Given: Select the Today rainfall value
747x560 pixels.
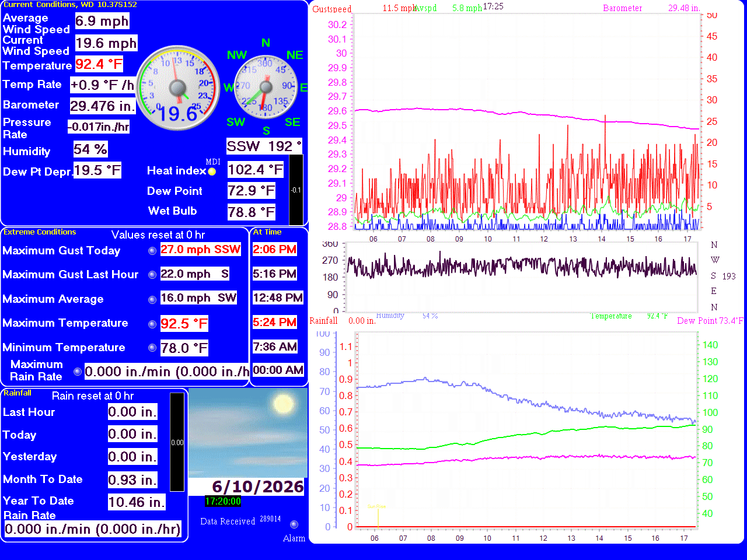Looking at the screenshot, I should click(x=132, y=434).
